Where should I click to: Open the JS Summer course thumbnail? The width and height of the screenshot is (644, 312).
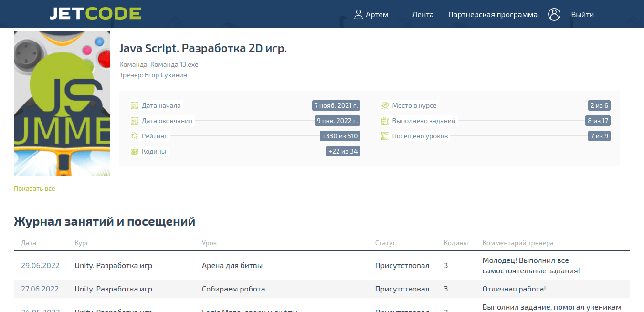(62, 103)
